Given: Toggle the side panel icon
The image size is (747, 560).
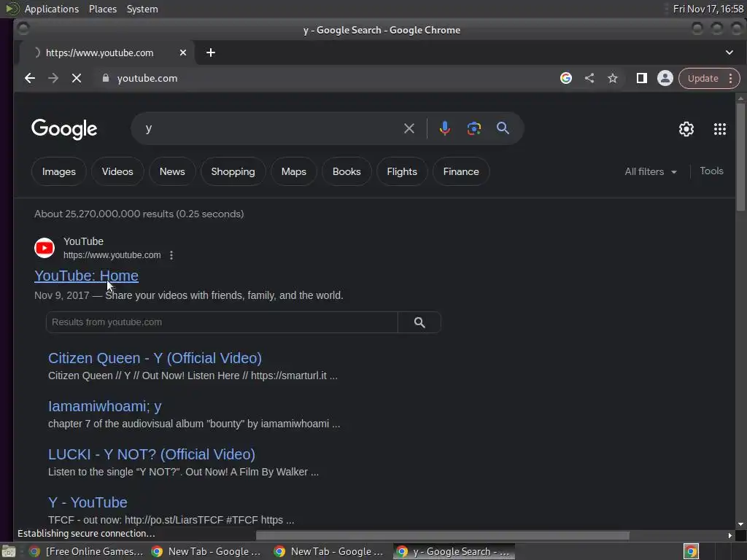Looking at the screenshot, I should pos(642,78).
